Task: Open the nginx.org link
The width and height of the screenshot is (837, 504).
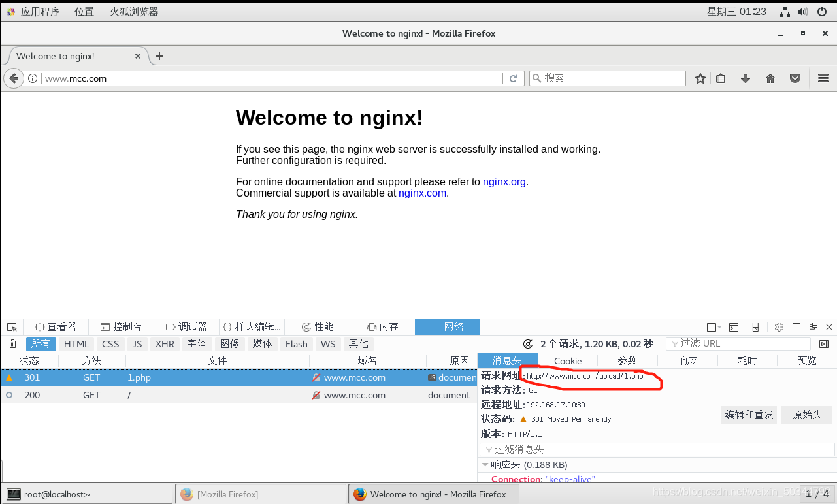Action: [504, 182]
